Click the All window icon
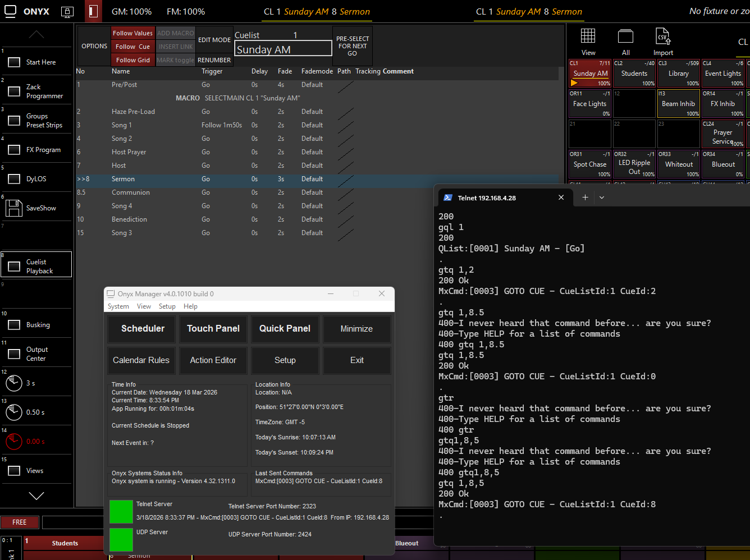This screenshot has width=750, height=560. point(625,36)
